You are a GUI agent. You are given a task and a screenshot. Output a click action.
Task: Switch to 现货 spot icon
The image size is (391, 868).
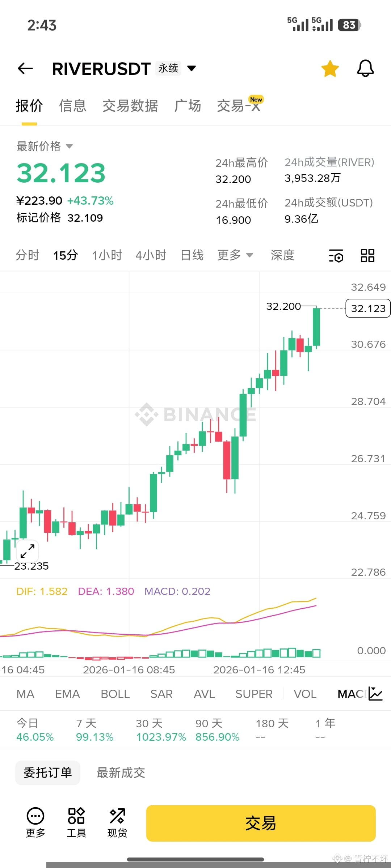(x=117, y=822)
